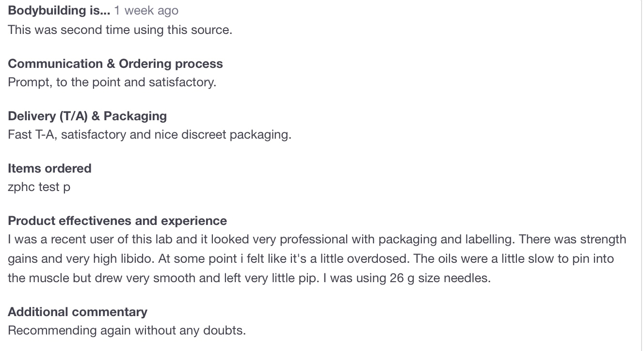Click the "zphc test p" item text
This screenshot has width=644, height=351.
click(x=39, y=187)
